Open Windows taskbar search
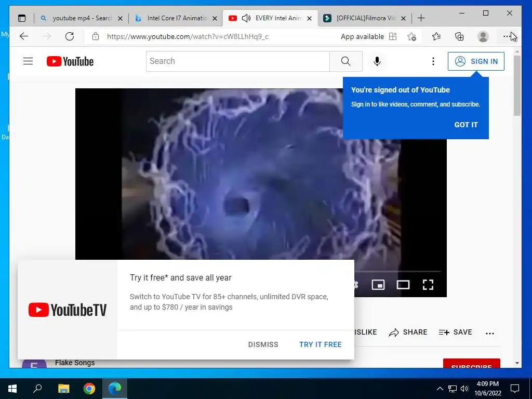Viewport: 532px width, 399px height. tap(37, 389)
